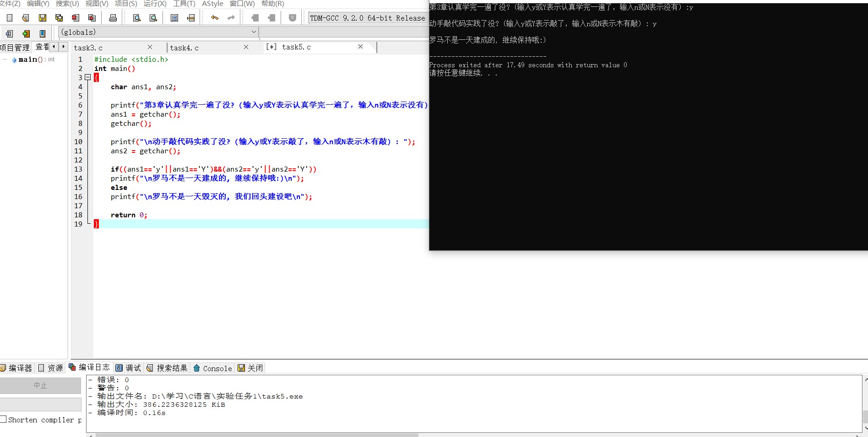Click the Insert snippet icon on second toolbar row
The image size is (868, 437).
[x=10, y=33]
